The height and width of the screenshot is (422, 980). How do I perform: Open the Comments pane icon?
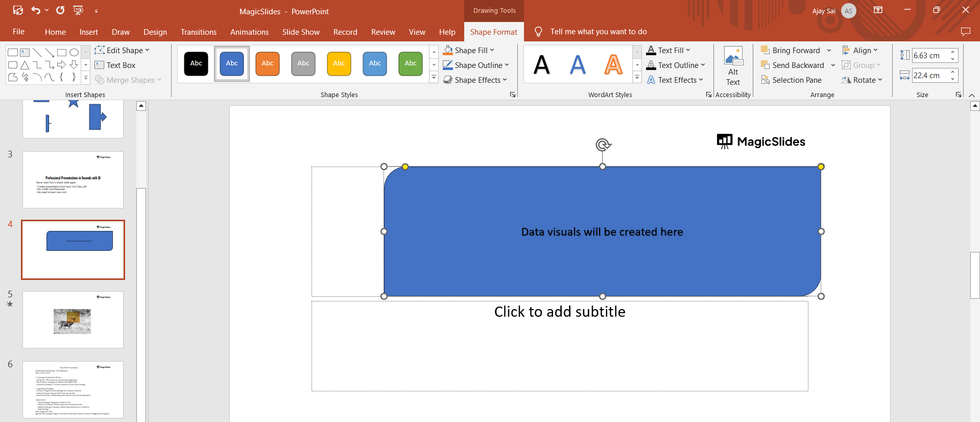965,32
